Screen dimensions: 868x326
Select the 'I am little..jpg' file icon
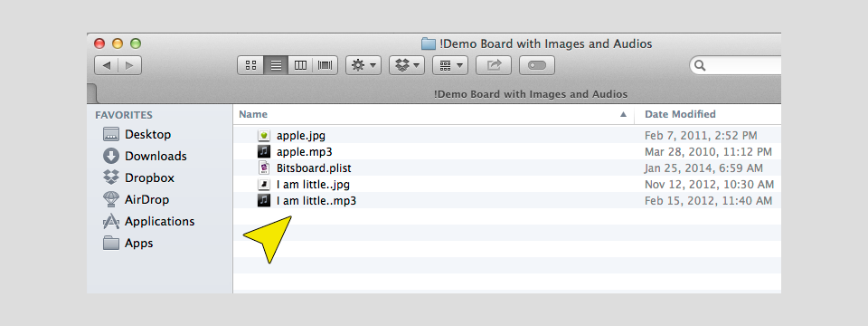264,184
